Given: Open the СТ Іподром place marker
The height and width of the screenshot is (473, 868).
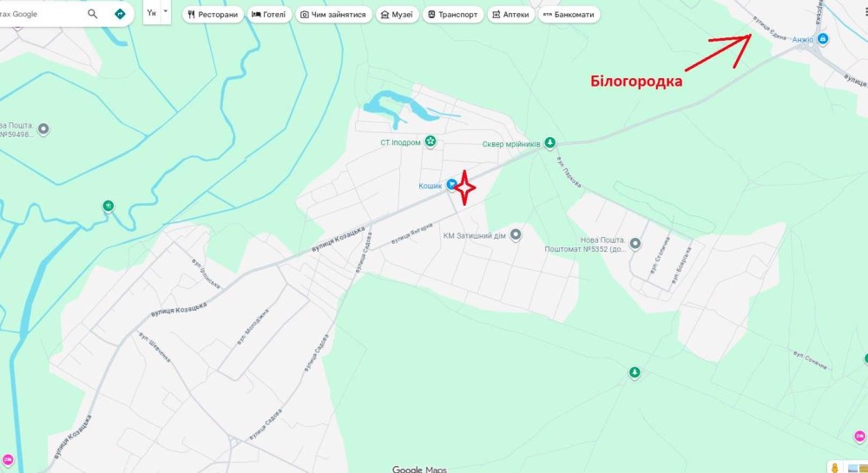Looking at the screenshot, I should point(431,141).
